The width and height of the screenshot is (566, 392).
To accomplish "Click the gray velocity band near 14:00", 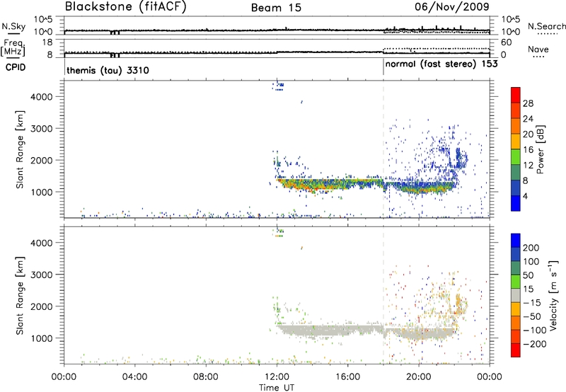I will coord(312,330).
